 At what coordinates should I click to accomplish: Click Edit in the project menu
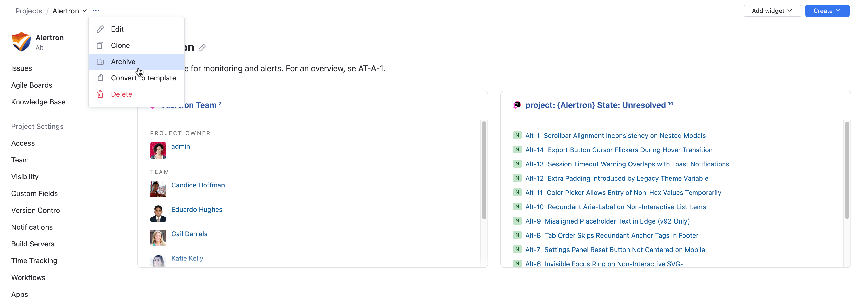click(117, 29)
